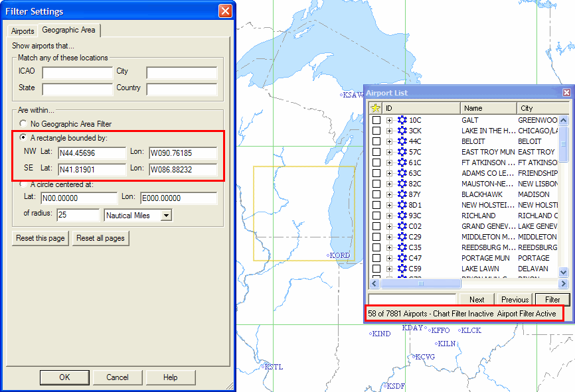Click the airport icon for C47

[x=402, y=258]
